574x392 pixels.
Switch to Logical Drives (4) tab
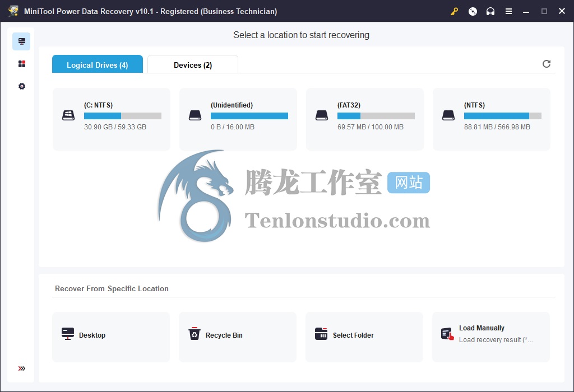click(x=98, y=64)
